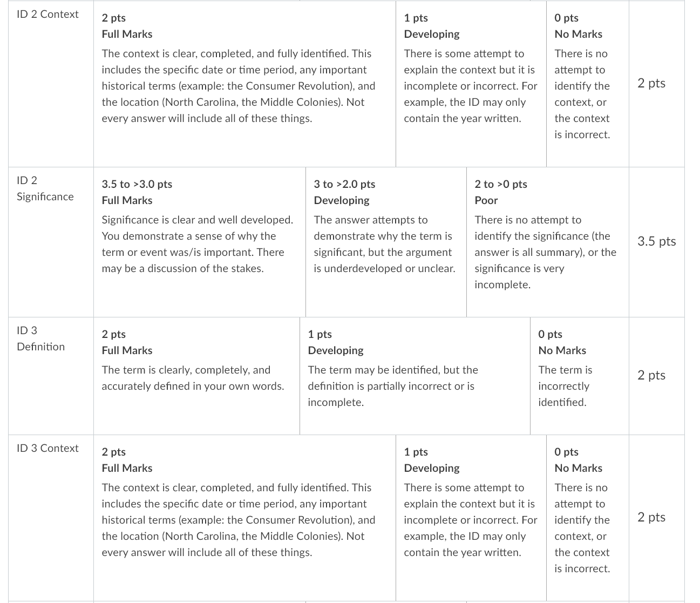Click the 3.5 pts total for ID 2 Significance
This screenshot has width=700, height=603.
pyautogui.click(x=656, y=241)
